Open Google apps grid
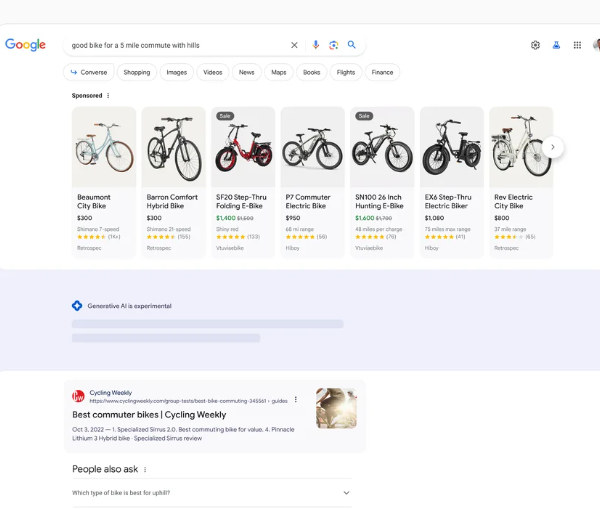Viewport: 600px width, 509px height. pos(577,45)
